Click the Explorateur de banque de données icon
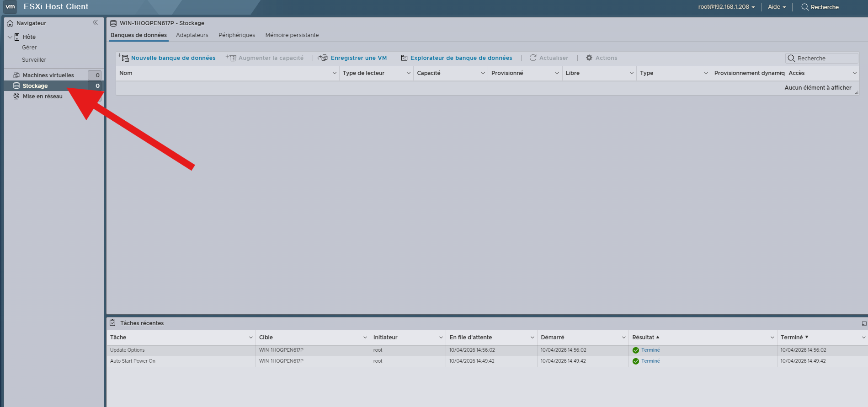This screenshot has height=407, width=868. coord(404,58)
